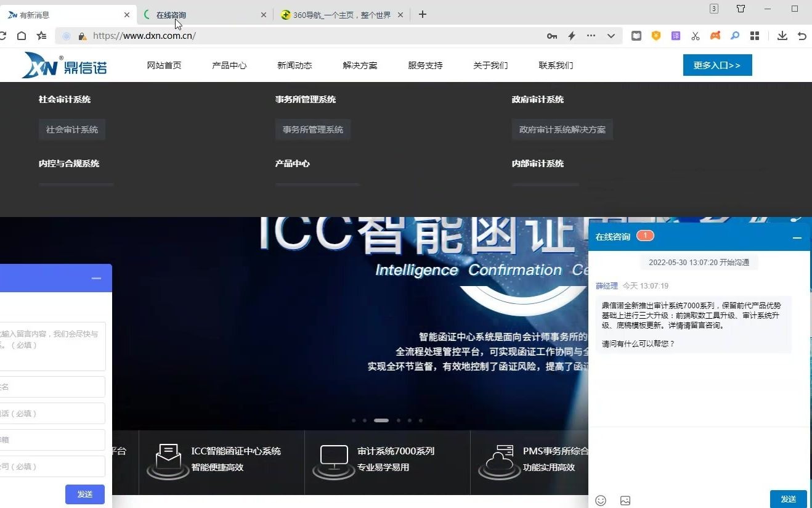This screenshot has height=508, width=812.
Task: Open the three-dots more options icon
Action: point(591,36)
